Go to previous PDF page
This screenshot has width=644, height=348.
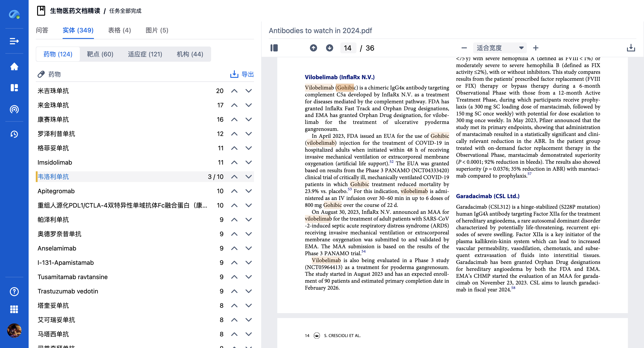pos(314,48)
